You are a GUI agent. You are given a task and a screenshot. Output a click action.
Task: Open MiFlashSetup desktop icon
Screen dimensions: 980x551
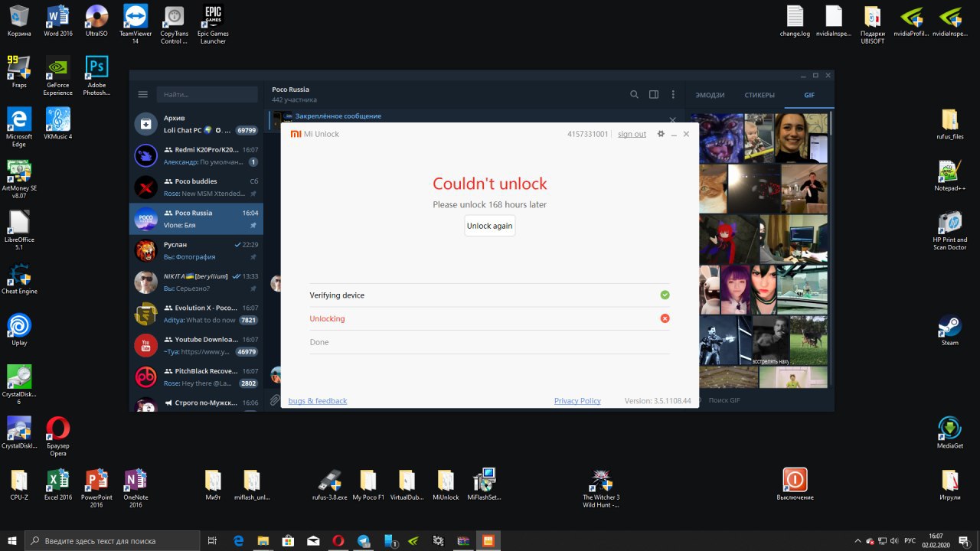tap(485, 484)
